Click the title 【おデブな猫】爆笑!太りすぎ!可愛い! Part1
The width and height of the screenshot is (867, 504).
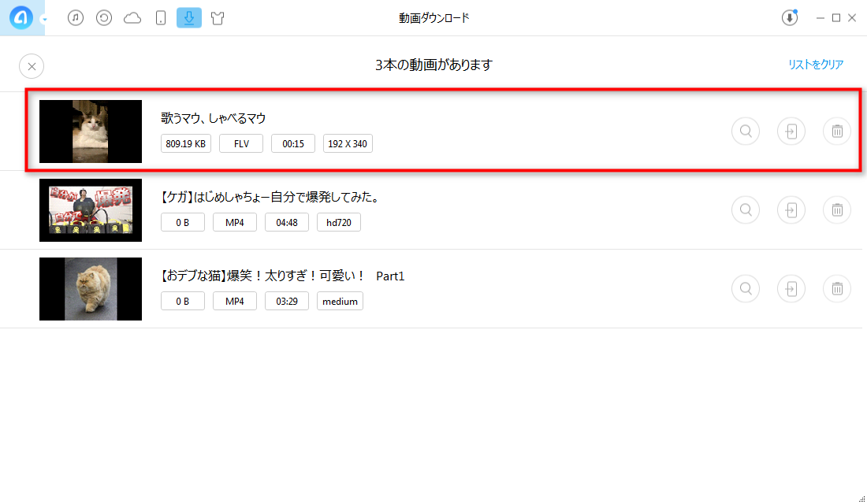click(x=282, y=276)
